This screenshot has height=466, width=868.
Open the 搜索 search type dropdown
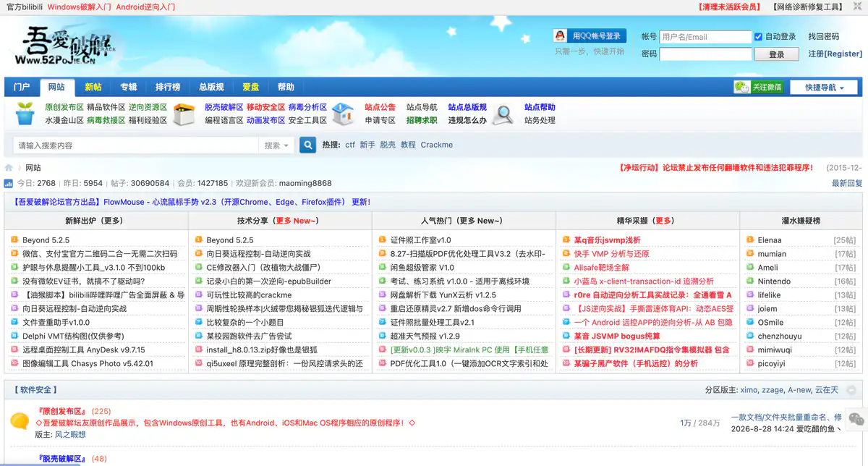(276, 145)
